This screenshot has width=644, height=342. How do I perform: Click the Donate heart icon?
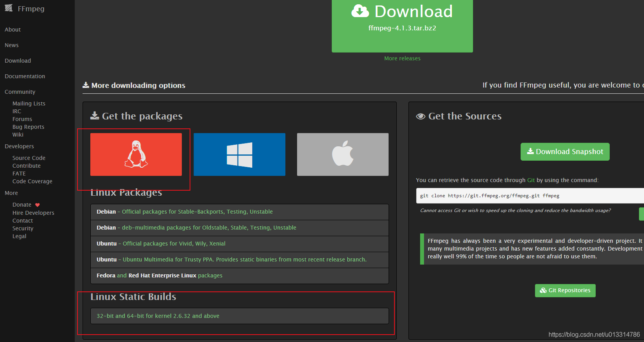click(x=37, y=205)
